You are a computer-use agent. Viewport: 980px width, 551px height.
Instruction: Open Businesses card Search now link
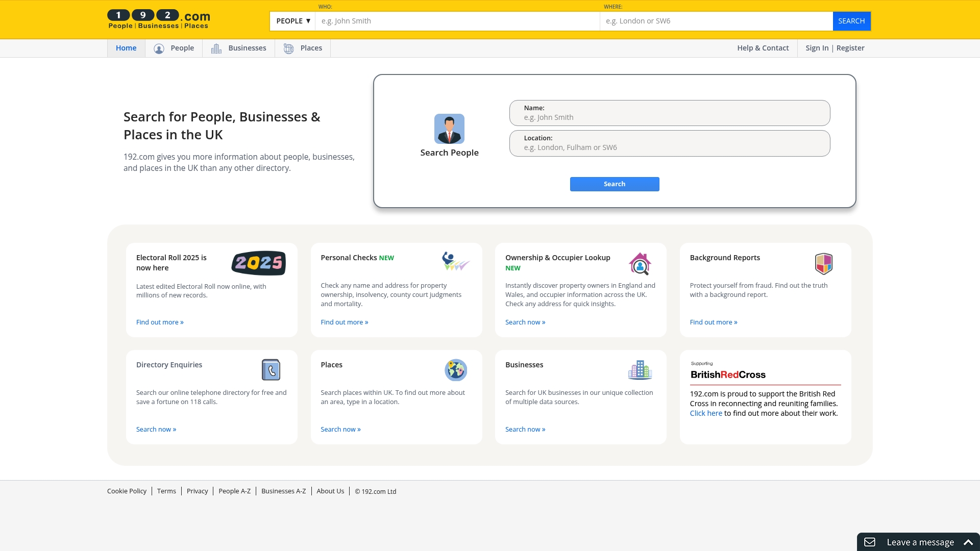[525, 429]
